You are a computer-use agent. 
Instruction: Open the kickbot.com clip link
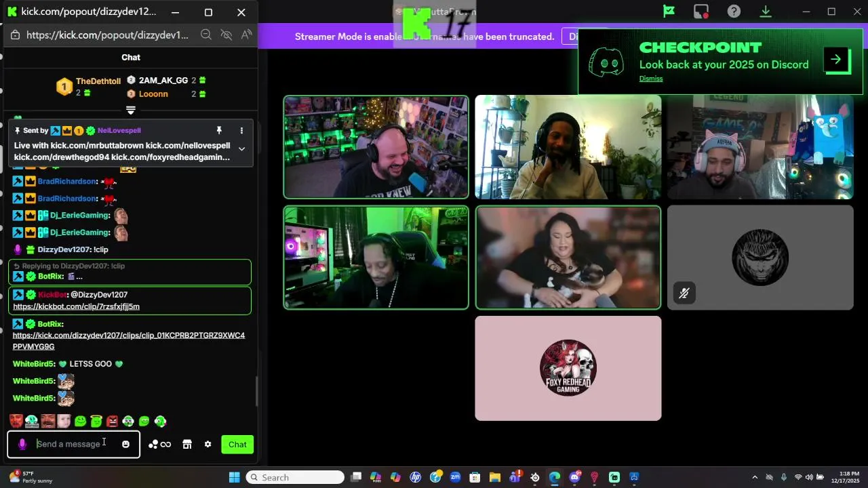pos(76,306)
